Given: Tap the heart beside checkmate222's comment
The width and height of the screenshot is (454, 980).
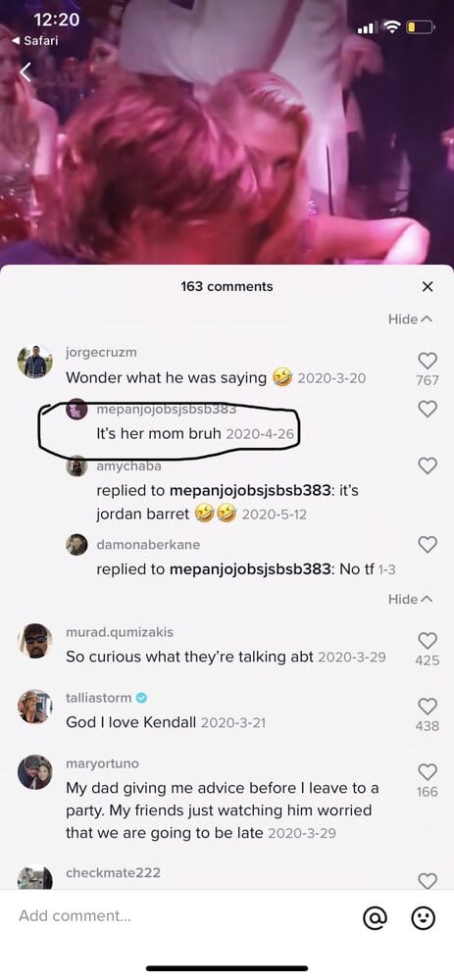Looking at the screenshot, I should [x=428, y=881].
